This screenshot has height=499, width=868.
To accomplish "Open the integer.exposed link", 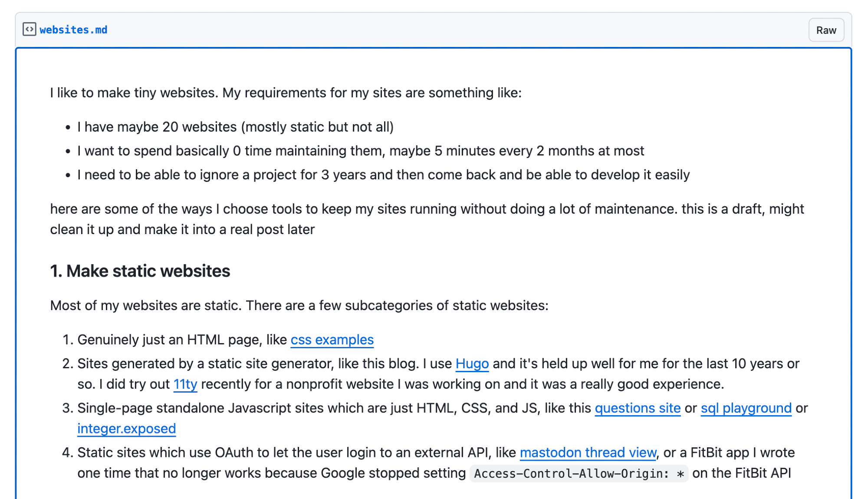I will point(127,428).
